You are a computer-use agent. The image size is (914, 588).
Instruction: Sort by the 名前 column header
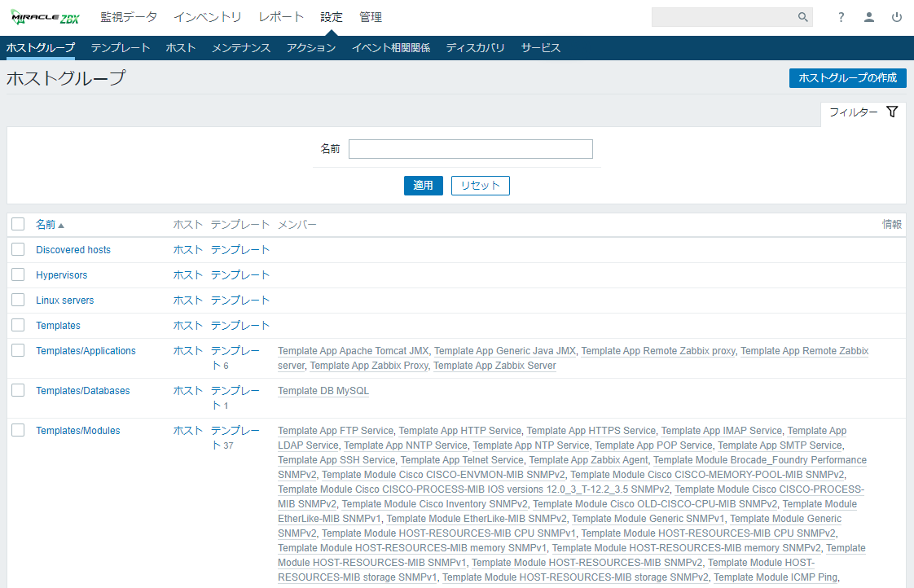46,225
